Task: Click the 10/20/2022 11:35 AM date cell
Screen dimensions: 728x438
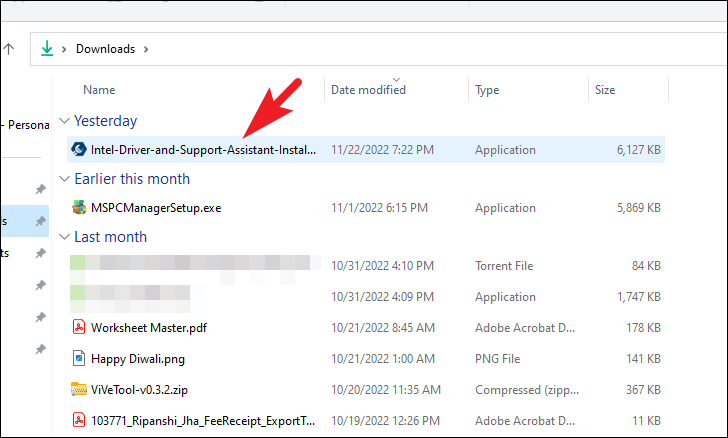Action: (x=386, y=390)
